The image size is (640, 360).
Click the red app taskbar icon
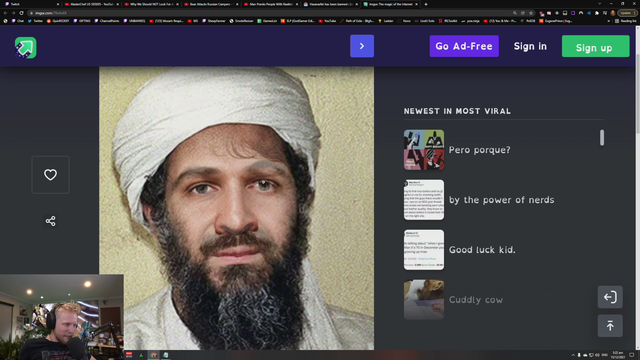pos(129,355)
